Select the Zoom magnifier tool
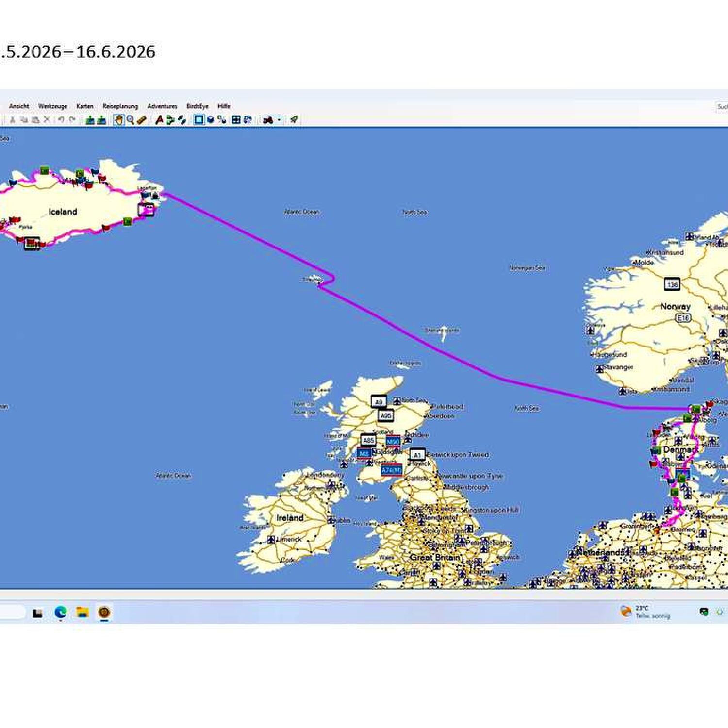 (130, 119)
